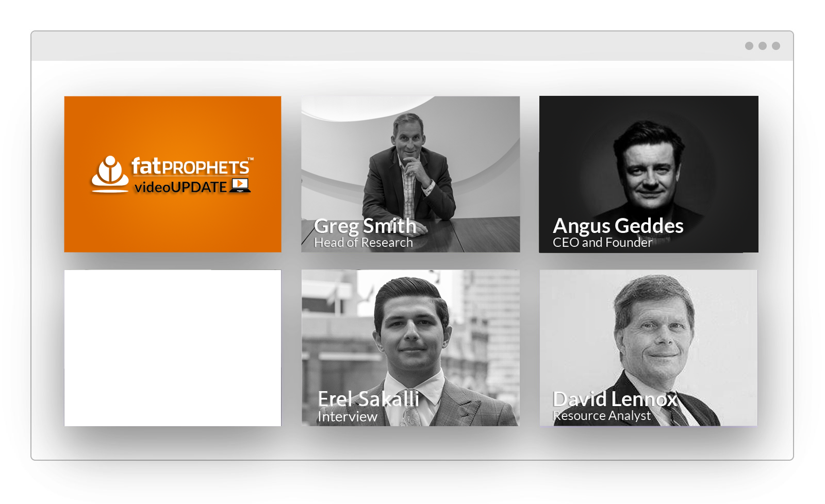Click the leftmost gray window dot
Viewport: 825px width, 504px height.
(749, 46)
